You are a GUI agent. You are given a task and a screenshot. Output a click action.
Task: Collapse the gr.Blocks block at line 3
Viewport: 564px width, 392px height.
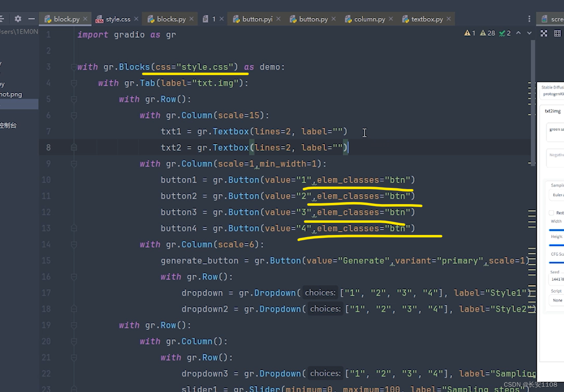coord(74,67)
